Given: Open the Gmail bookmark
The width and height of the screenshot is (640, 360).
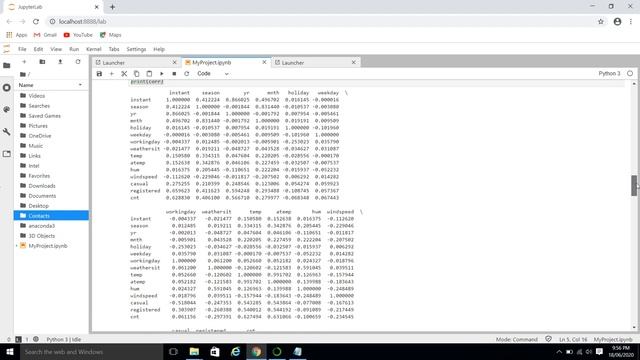Looking at the screenshot, I should click(x=45, y=35).
